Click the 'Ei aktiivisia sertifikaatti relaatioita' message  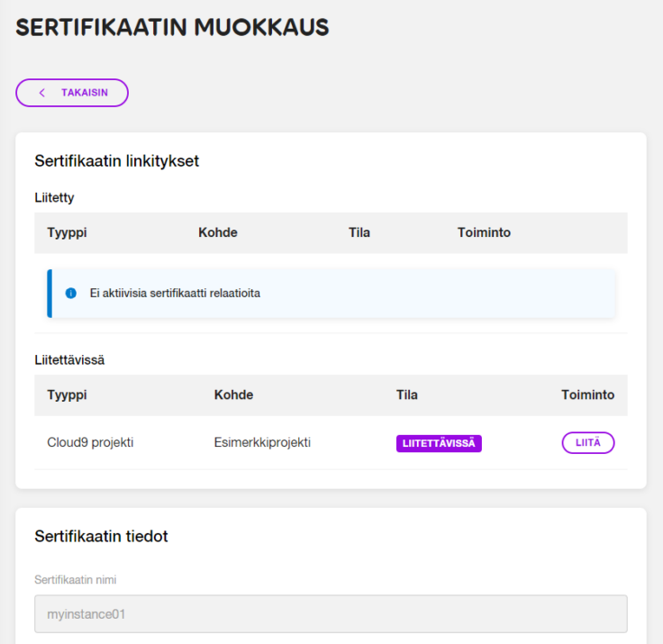tap(175, 293)
